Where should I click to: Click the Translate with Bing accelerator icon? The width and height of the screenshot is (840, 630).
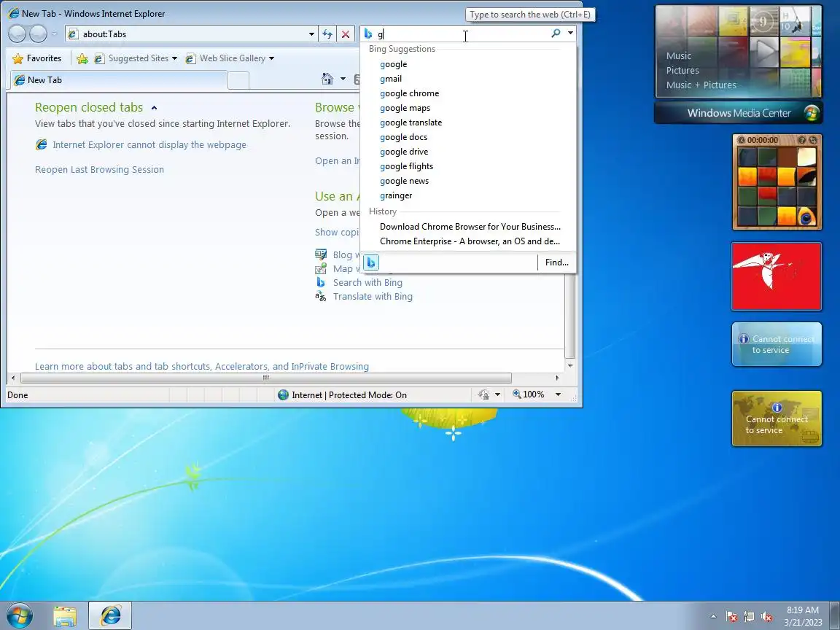[x=320, y=296]
